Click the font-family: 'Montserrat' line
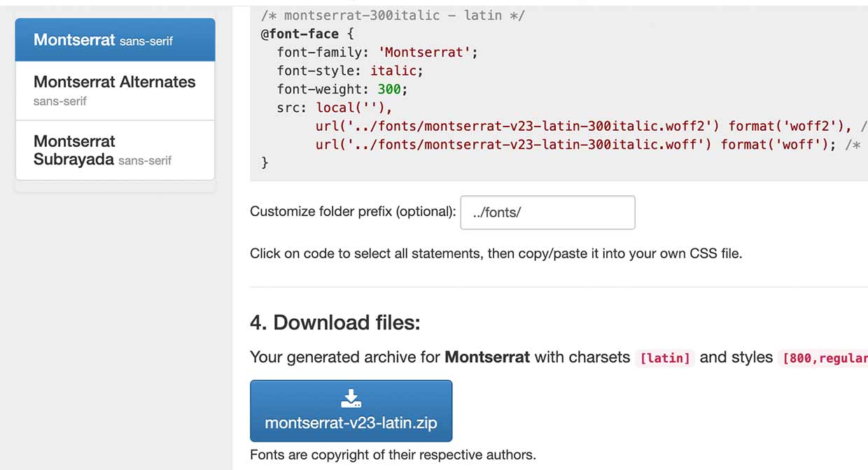868x470 pixels. tap(377, 52)
